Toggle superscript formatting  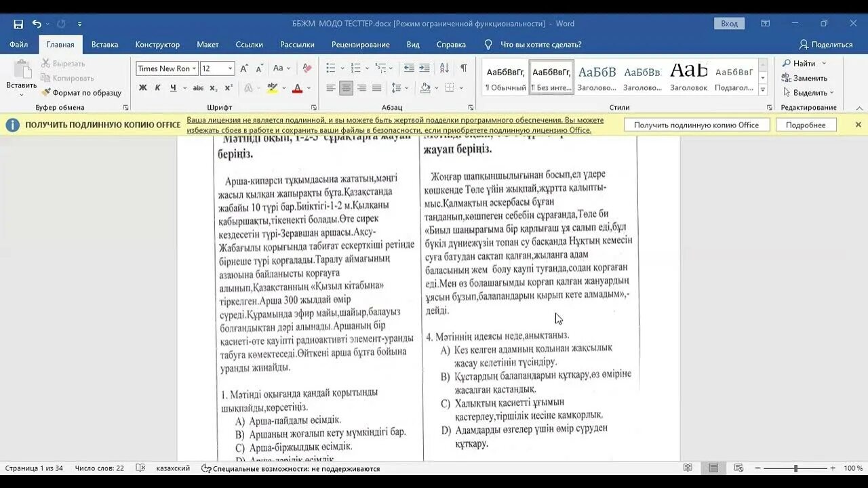click(229, 88)
